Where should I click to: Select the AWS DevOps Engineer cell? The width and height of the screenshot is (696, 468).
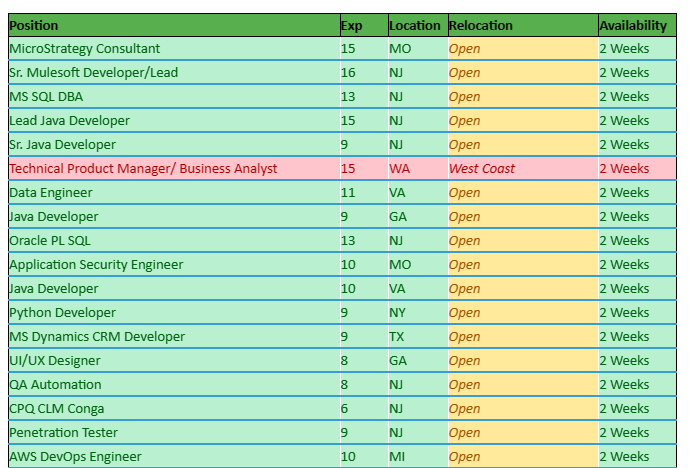click(174, 456)
